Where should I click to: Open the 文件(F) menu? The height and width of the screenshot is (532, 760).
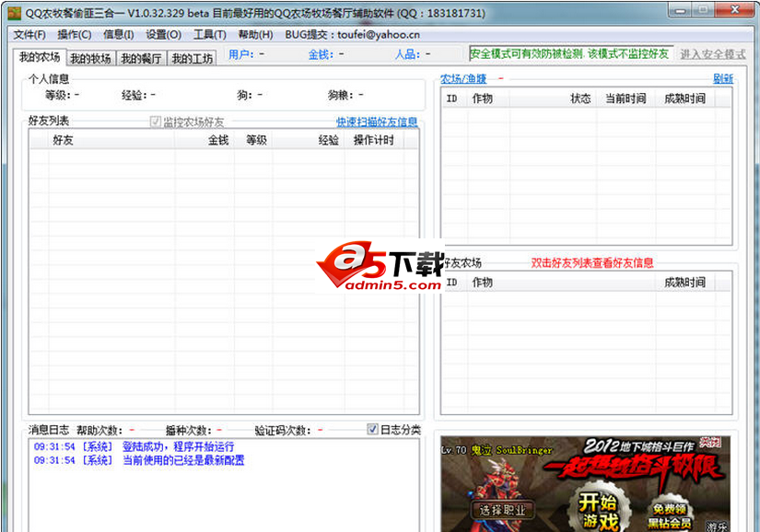[x=29, y=35]
